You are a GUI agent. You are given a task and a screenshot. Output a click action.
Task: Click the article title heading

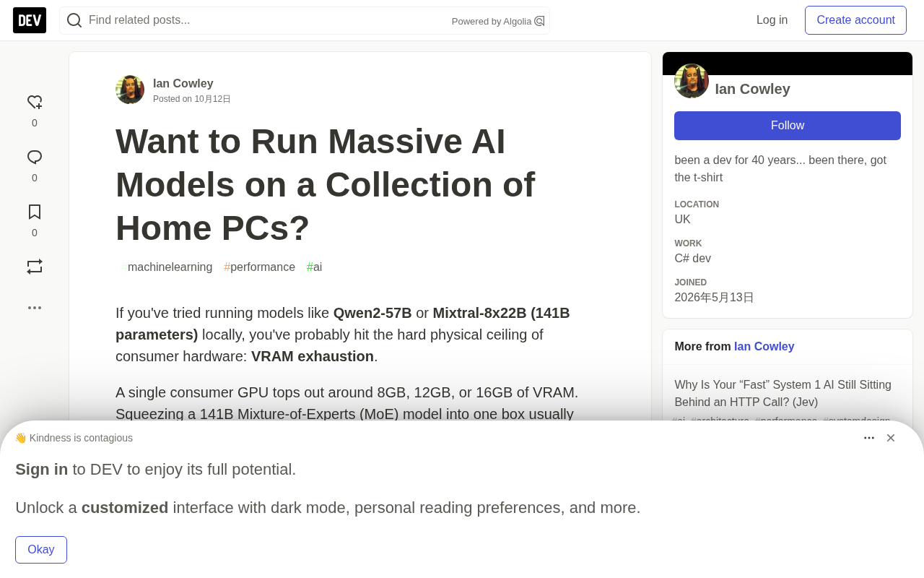coord(325,185)
